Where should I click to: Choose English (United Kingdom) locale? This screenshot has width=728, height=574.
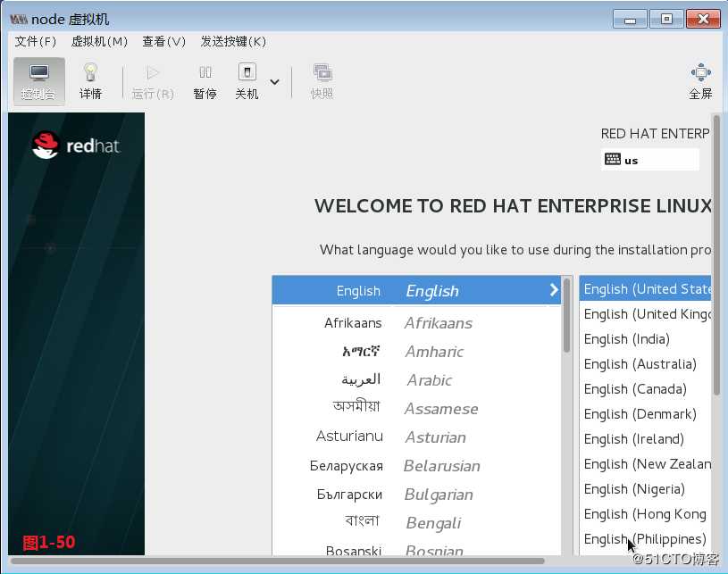pyautogui.click(x=645, y=314)
